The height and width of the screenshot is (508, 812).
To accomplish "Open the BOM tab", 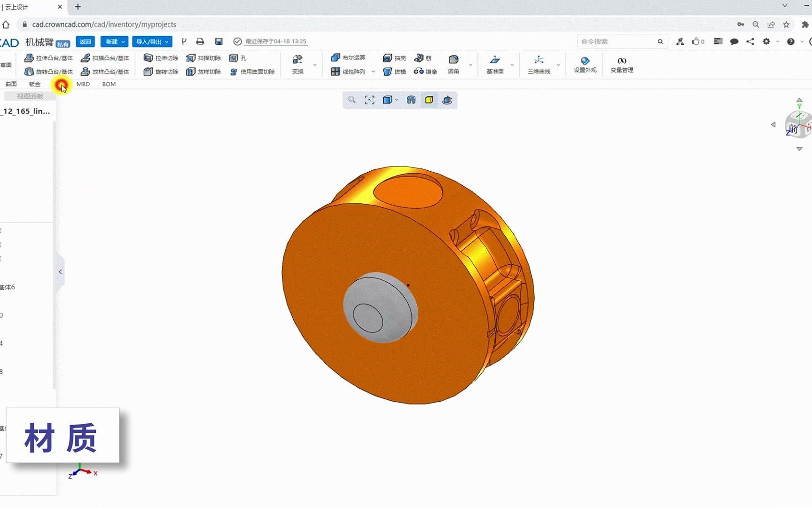I will coord(109,84).
